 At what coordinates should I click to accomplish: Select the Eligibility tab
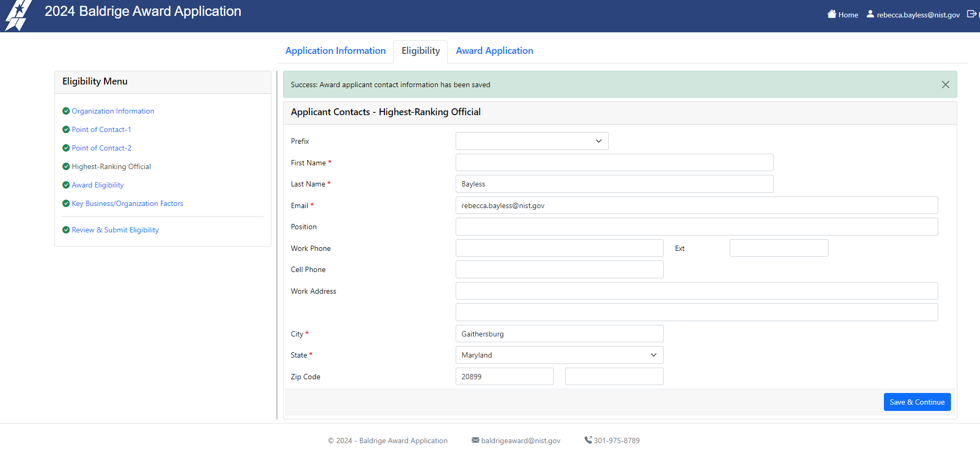pyautogui.click(x=420, y=51)
